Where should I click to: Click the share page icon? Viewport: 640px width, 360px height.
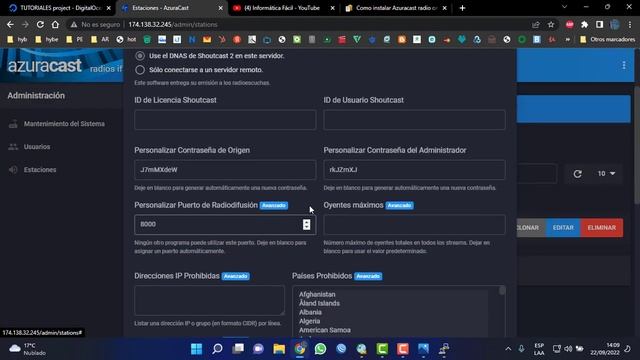[536, 24]
